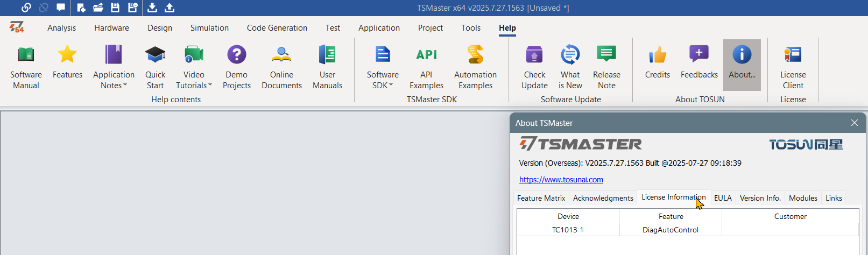Open Demo Projects
This screenshot has width=868, height=255.
click(x=237, y=67)
